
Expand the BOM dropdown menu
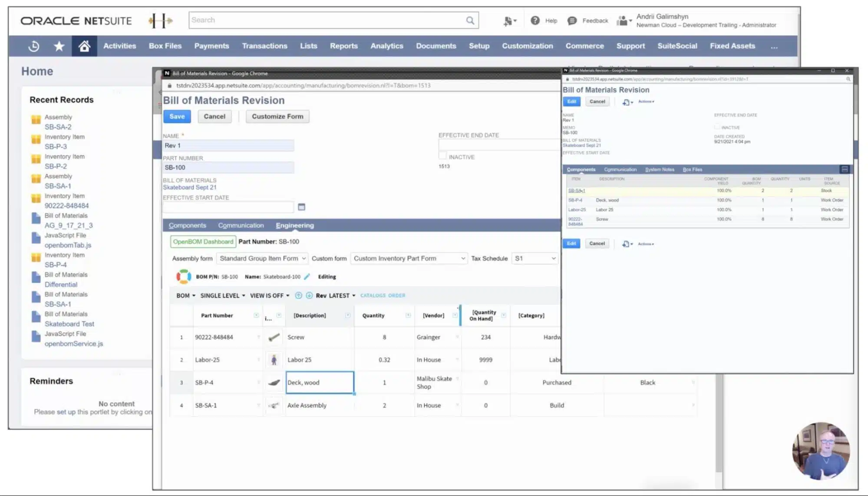click(x=186, y=295)
